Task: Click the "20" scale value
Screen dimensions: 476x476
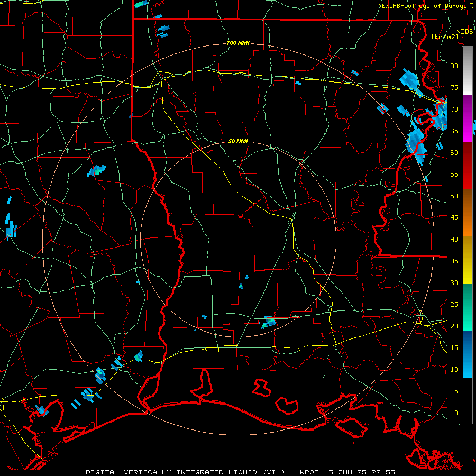Action: pyautogui.click(x=454, y=326)
